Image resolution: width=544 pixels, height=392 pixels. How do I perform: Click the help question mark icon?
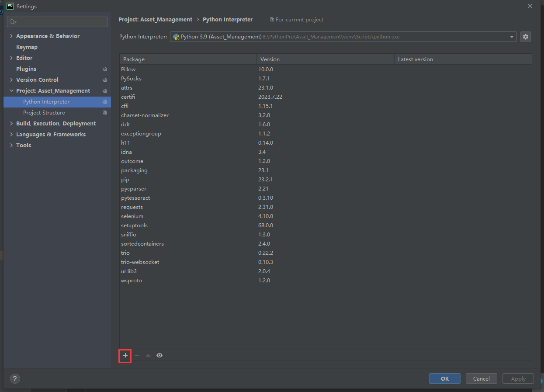(15, 379)
